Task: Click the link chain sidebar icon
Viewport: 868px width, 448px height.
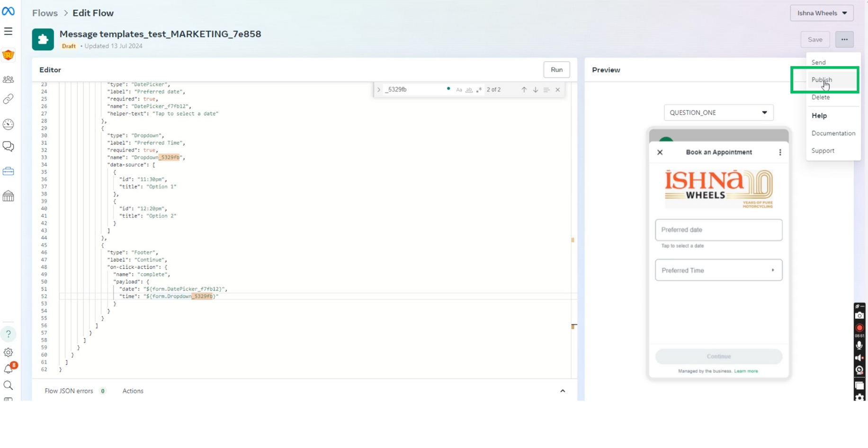Action: (x=8, y=99)
